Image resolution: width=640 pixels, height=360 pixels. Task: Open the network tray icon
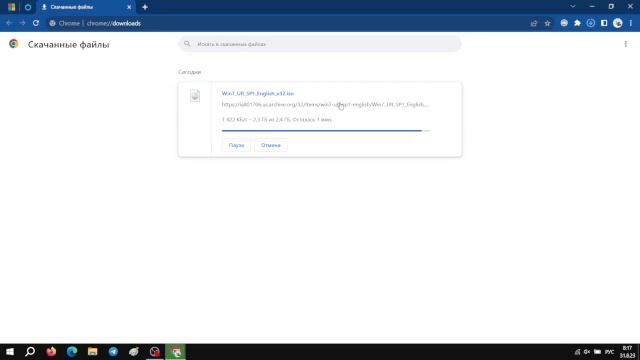pyautogui.click(x=577, y=351)
